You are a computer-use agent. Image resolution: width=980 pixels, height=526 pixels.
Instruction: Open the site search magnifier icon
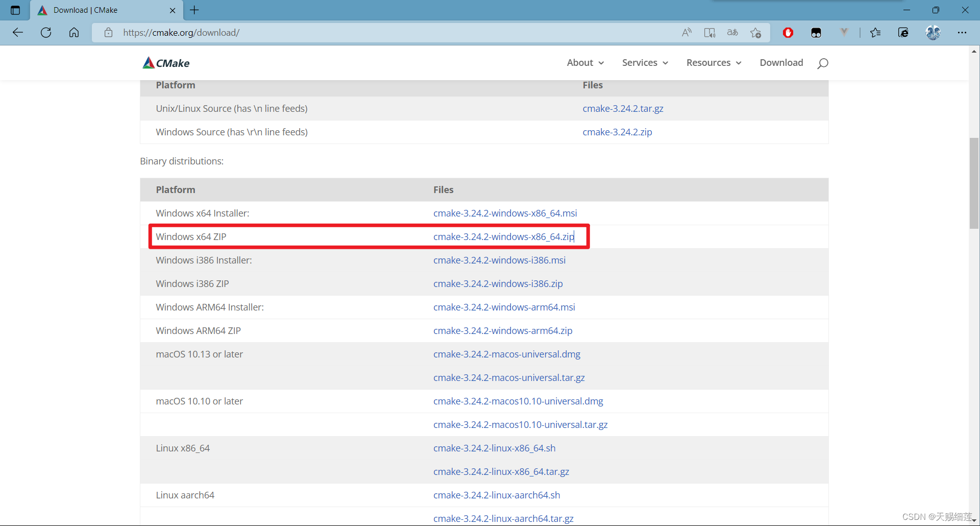(x=823, y=63)
